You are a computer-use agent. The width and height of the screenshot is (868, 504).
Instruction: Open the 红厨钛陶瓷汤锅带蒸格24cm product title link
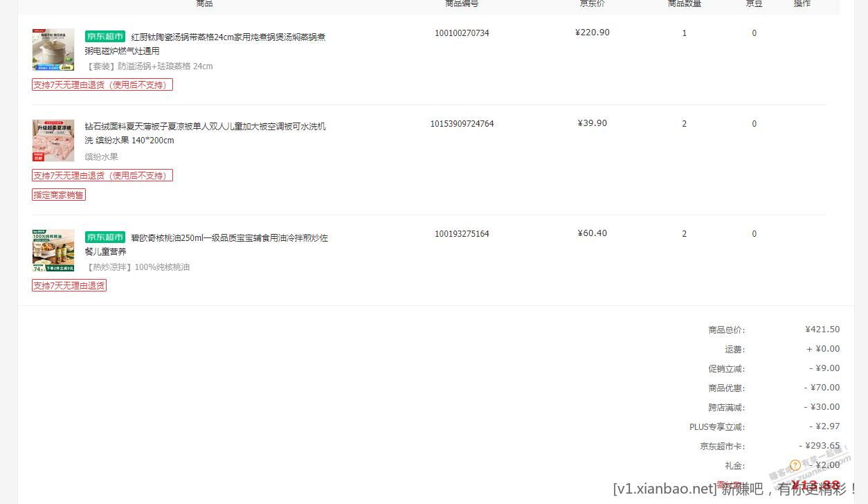point(206,44)
